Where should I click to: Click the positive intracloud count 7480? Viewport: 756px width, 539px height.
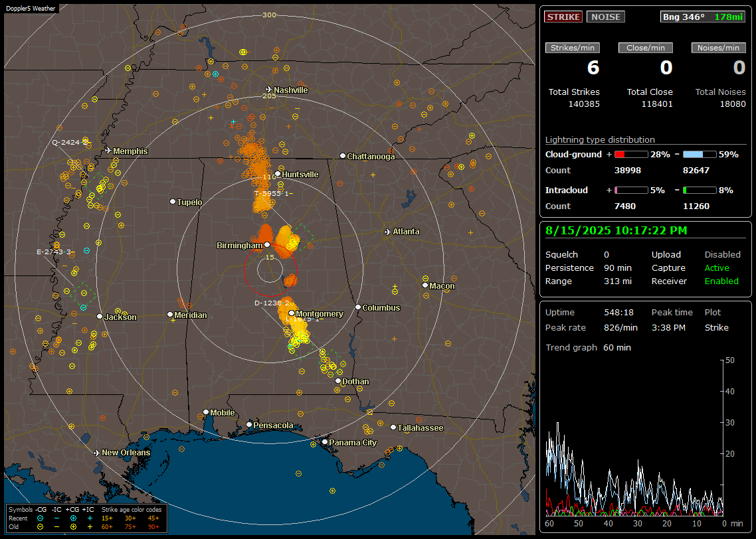(x=625, y=206)
